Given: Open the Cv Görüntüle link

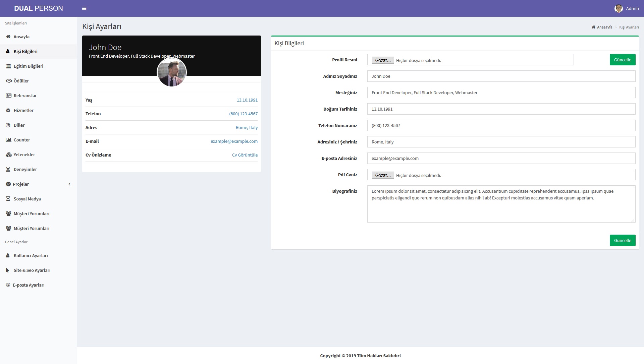Looking at the screenshot, I should point(245,155).
